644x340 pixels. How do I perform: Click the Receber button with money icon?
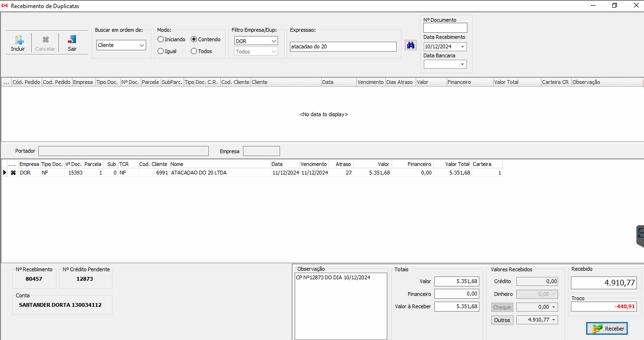607,329
